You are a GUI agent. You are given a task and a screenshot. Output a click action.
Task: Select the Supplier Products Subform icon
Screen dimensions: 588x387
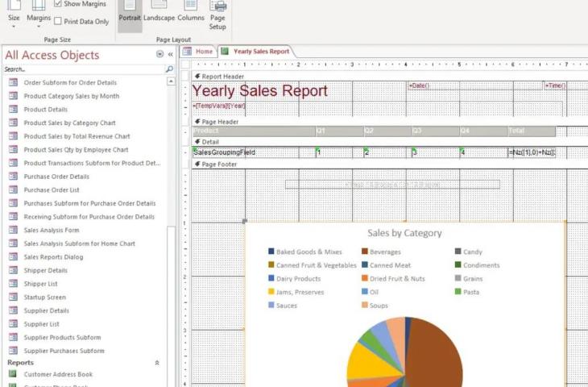click(13, 337)
